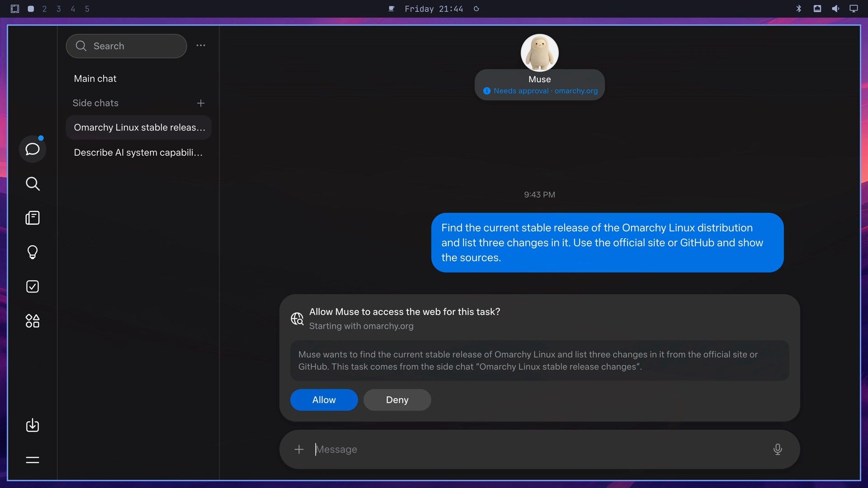The height and width of the screenshot is (488, 868).
Task: Open the two-line menu icon at sidebar bottom
Action: click(33, 460)
